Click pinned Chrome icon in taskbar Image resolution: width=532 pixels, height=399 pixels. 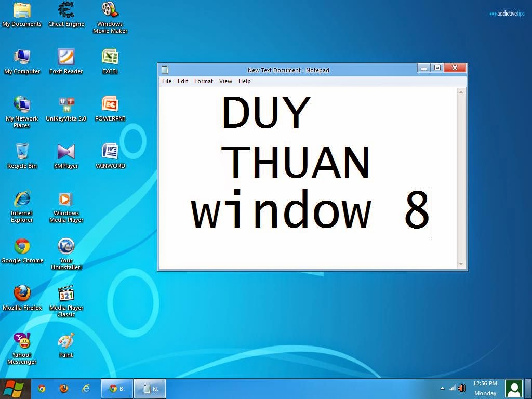coord(42,389)
